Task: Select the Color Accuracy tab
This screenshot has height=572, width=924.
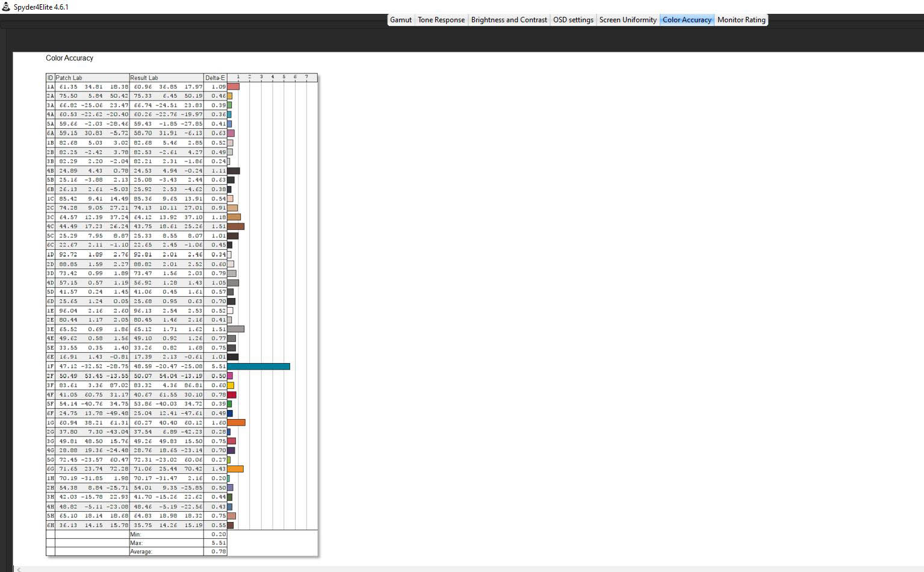Action: (x=687, y=20)
